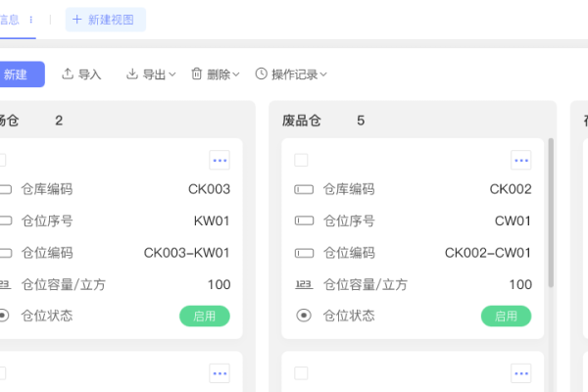Screen dimensions: 588x392
Task: Click the 导入 upload icon
Action: coord(68,73)
